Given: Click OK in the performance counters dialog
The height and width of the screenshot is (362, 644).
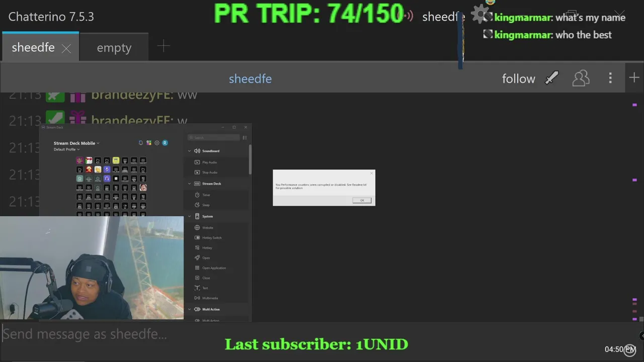Looking at the screenshot, I should pos(362,200).
